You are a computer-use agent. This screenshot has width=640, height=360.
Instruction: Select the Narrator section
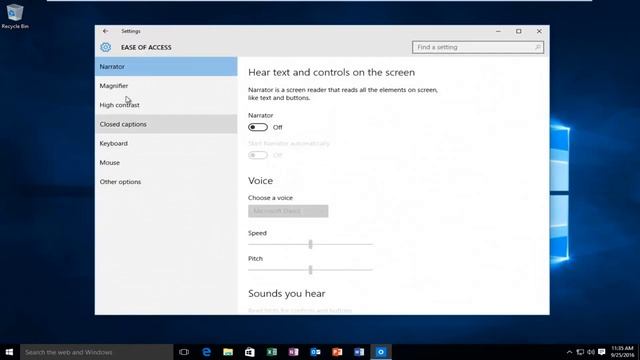coord(166,67)
